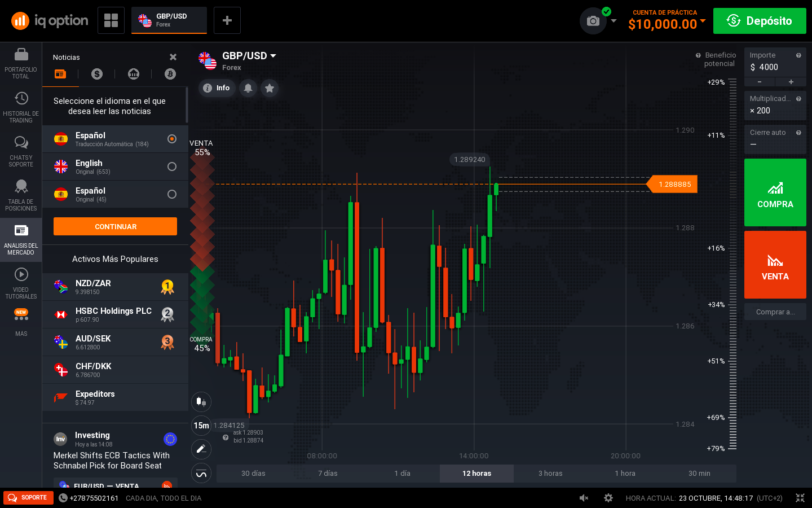Click the camera screenshot icon
The width and height of the screenshot is (812, 508).
(593, 21)
